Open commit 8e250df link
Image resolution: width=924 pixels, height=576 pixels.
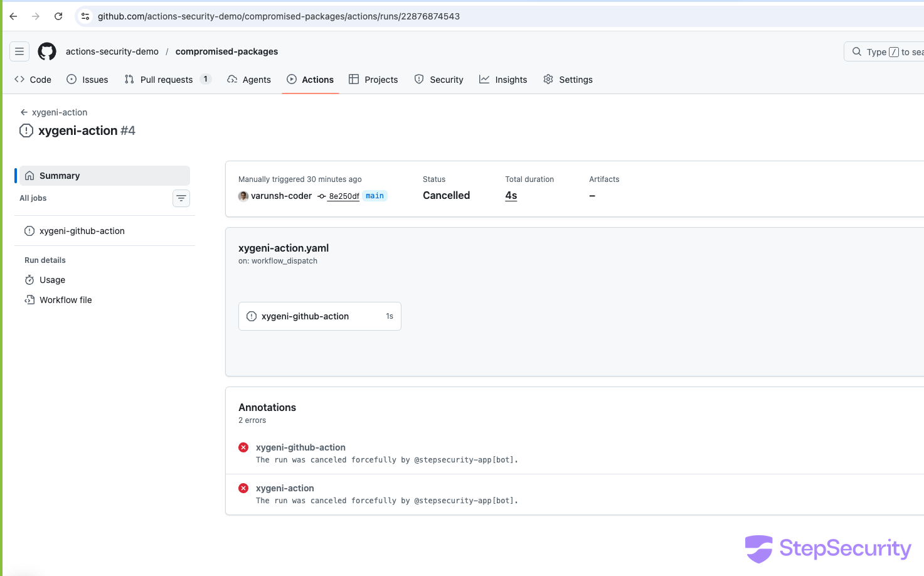coord(344,196)
